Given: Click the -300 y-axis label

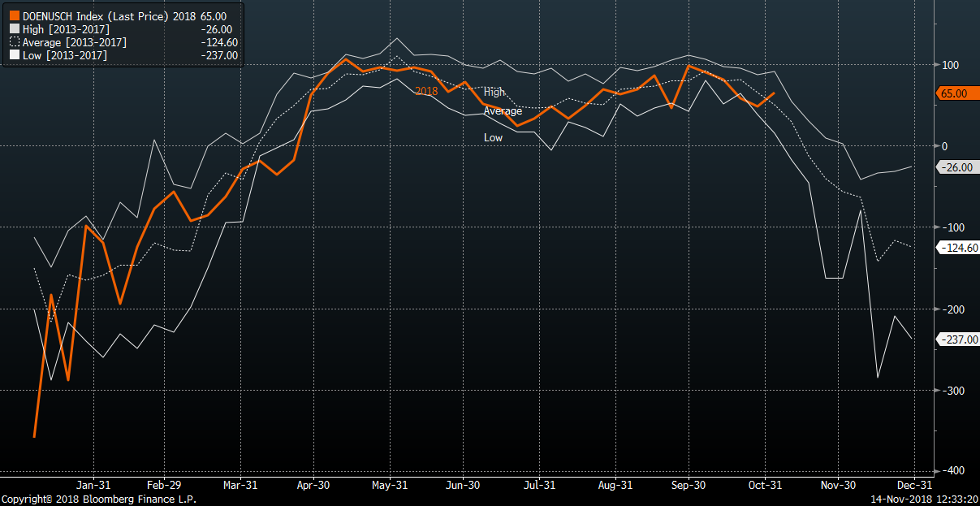Looking at the screenshot, I should (952, 391).
